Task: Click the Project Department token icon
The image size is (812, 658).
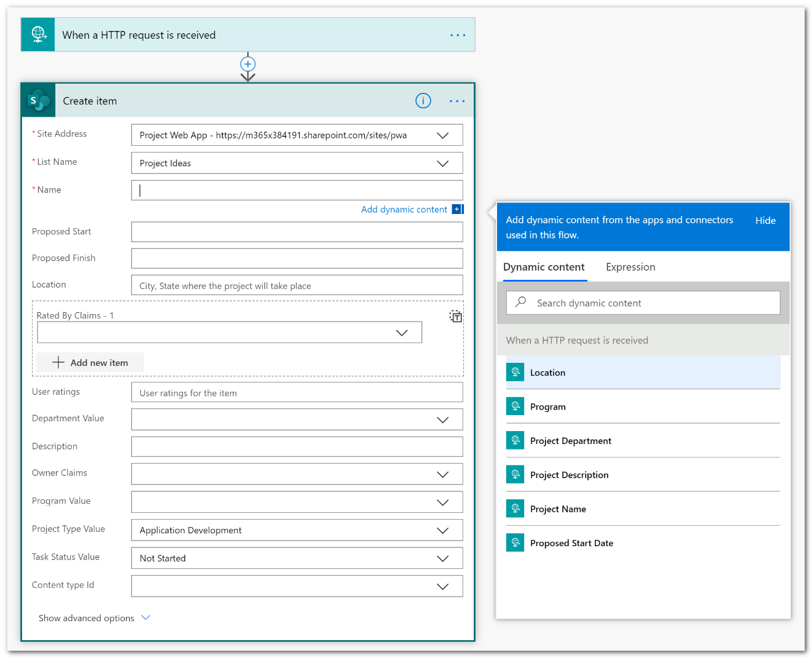Action: [x=515, y=440]
